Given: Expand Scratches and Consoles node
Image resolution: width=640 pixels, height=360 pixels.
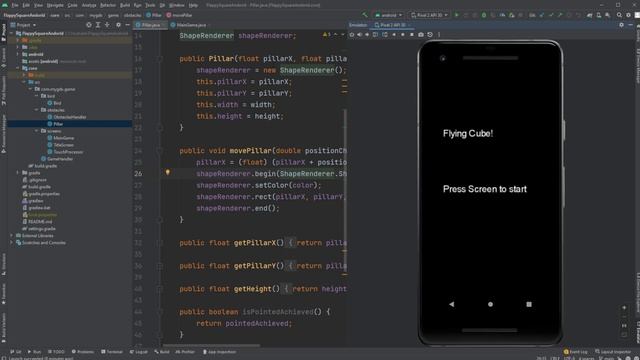Looking at the screenshot, I should [12, 242].
